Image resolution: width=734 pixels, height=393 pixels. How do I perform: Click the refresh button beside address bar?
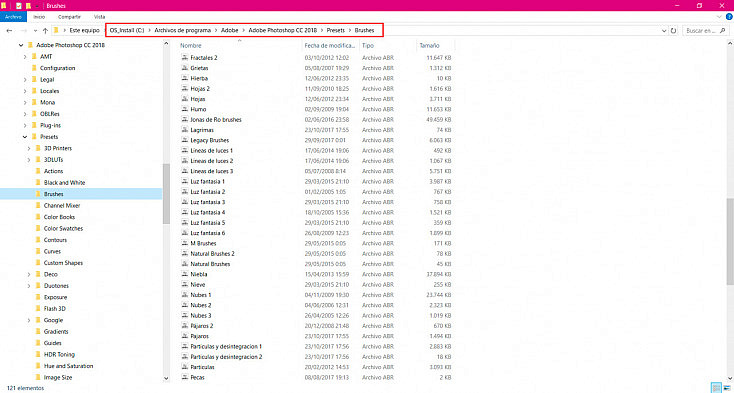coord(673,30)
